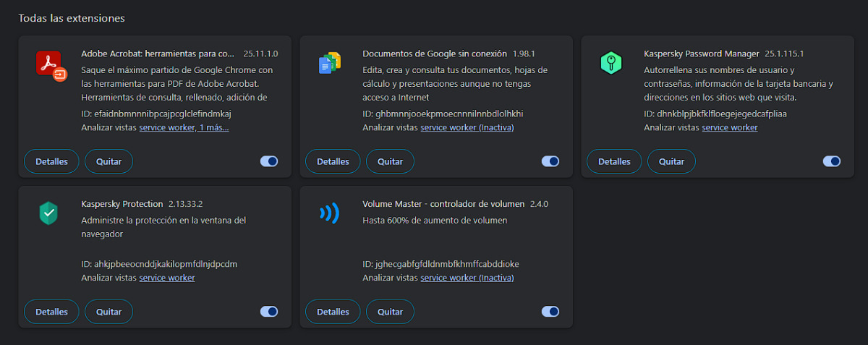Image resolution: width=868 pixels, height=345 pixels.
Task: Inspect Google Docs' inactive service worker link
Action: point(467,127)
